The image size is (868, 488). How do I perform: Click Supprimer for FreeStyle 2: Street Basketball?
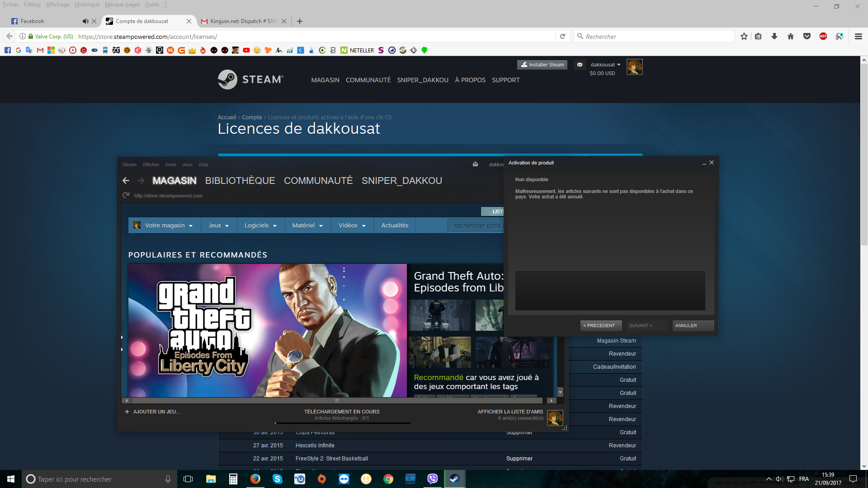click(x=519, y=458)
